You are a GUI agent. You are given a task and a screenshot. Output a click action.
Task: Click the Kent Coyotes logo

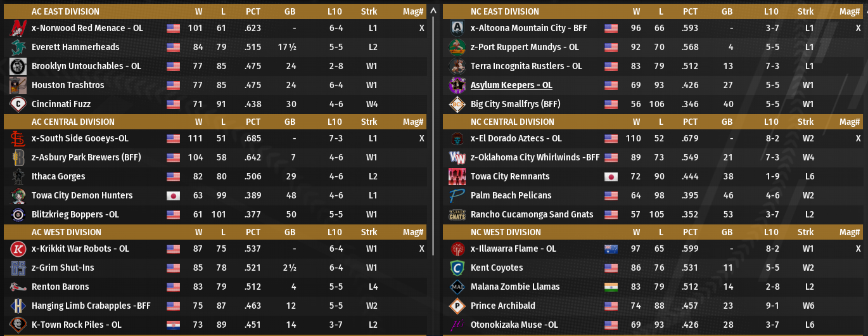[457, 268]
